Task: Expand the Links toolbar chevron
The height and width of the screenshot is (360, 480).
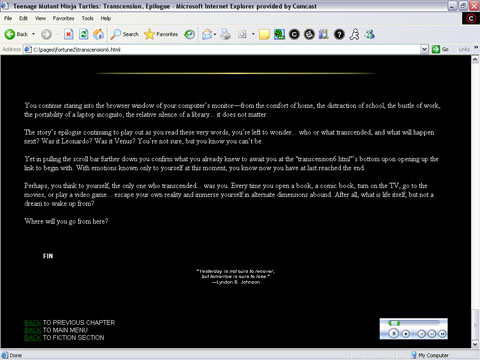Action: tap(476, 48)
